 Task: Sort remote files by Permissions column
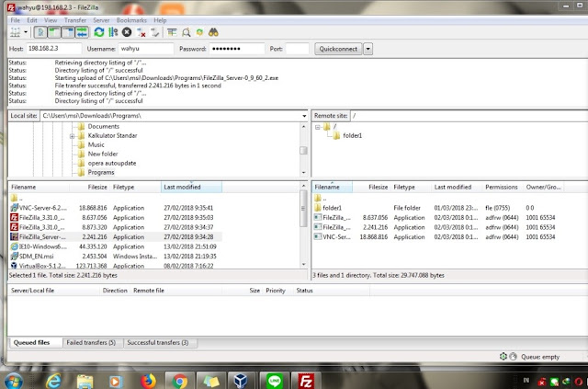502,187
